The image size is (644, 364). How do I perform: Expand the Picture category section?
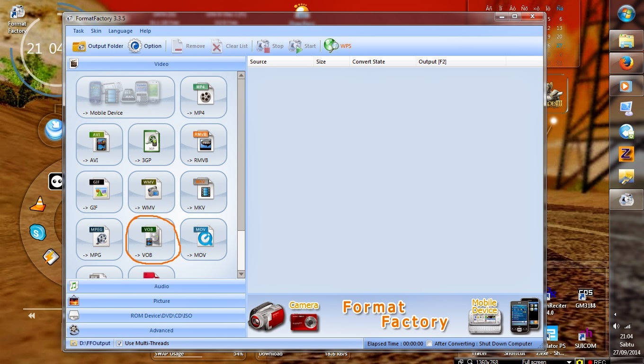click(x=156, y=301)
